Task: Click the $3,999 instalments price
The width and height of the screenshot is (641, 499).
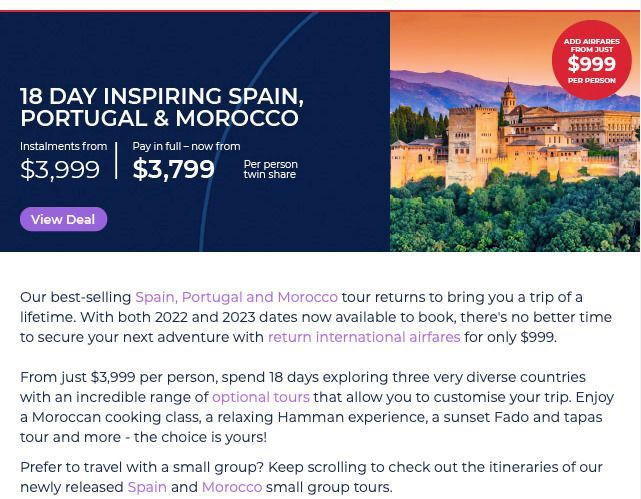Action: click(60, 169)
